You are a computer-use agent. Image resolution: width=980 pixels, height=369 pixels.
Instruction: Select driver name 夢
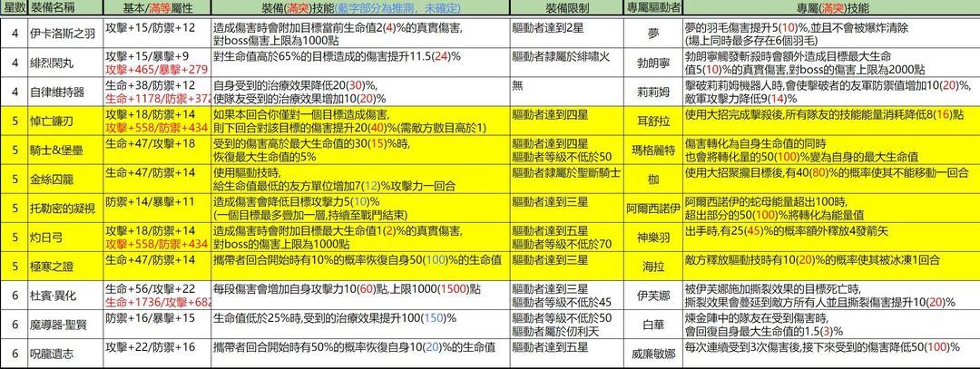click(653, 33)
